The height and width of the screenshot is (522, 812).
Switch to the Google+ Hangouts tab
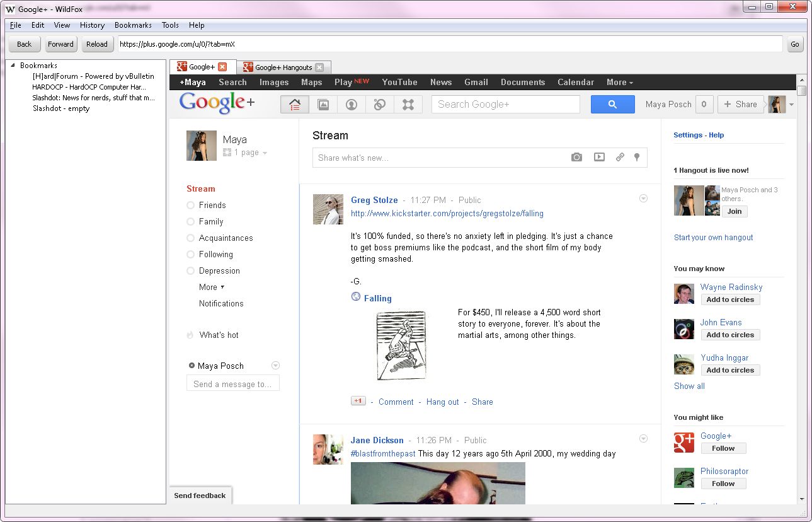[283, 67]
